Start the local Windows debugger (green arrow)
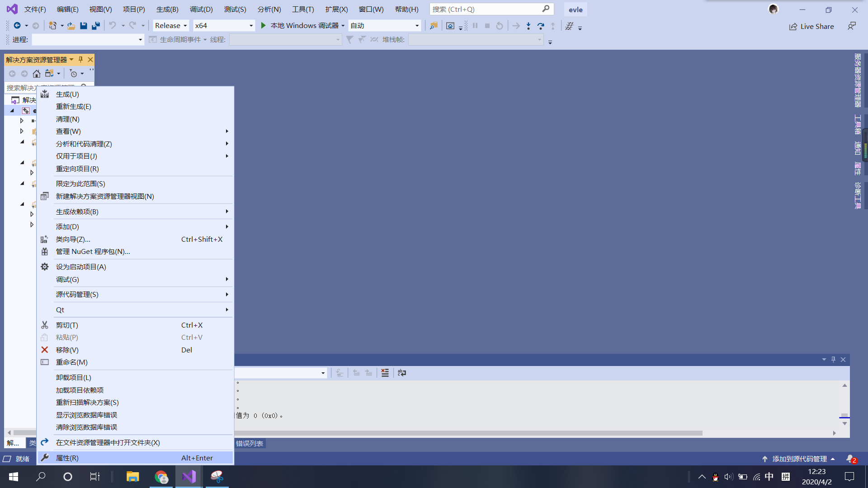The height and width of the screenshot is (488, 868). [263, 26]
